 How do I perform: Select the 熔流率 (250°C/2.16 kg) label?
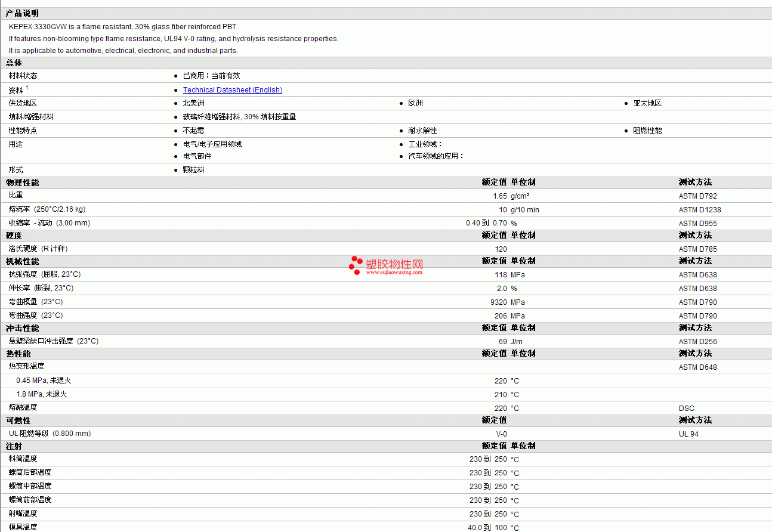tap(47, 209)
